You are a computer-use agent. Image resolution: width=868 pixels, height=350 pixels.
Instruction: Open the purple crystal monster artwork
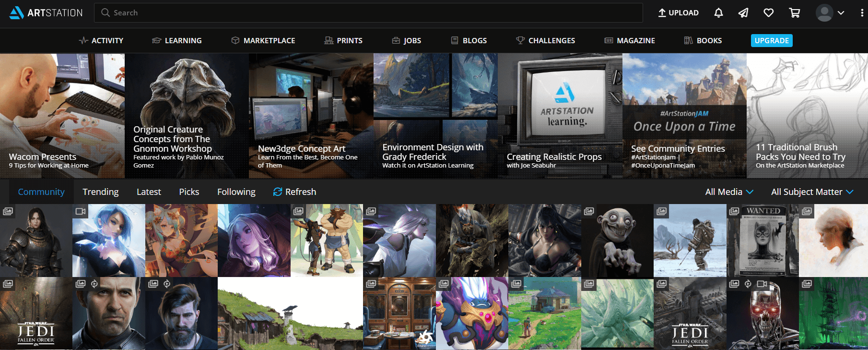tap(472, 313)
